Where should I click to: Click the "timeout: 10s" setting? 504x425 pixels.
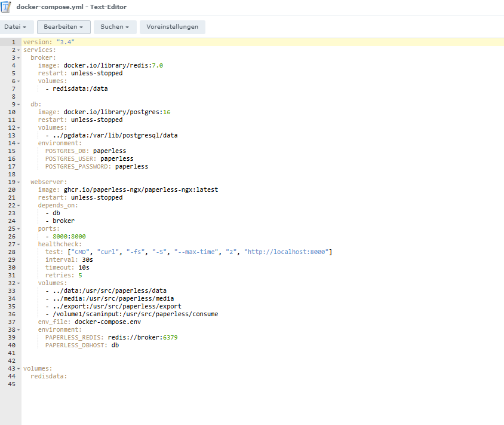(67, 268)
